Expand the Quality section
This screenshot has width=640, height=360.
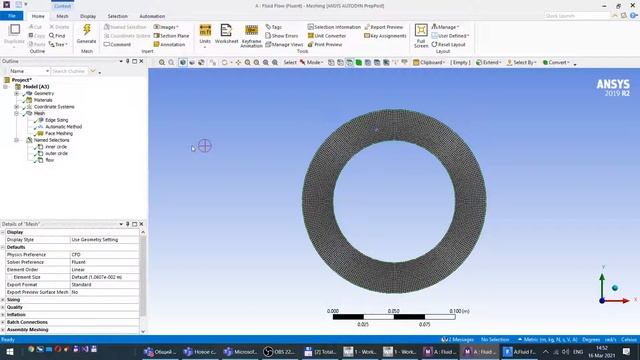[3, 307]
